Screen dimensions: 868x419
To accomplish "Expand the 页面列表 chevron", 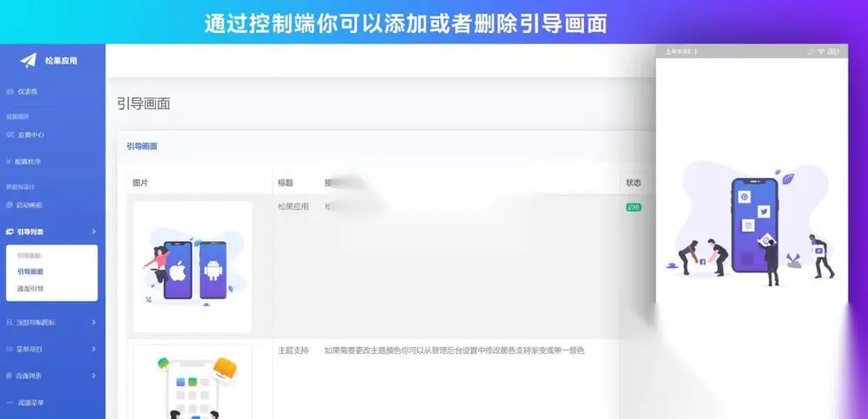I will [94, 376].
